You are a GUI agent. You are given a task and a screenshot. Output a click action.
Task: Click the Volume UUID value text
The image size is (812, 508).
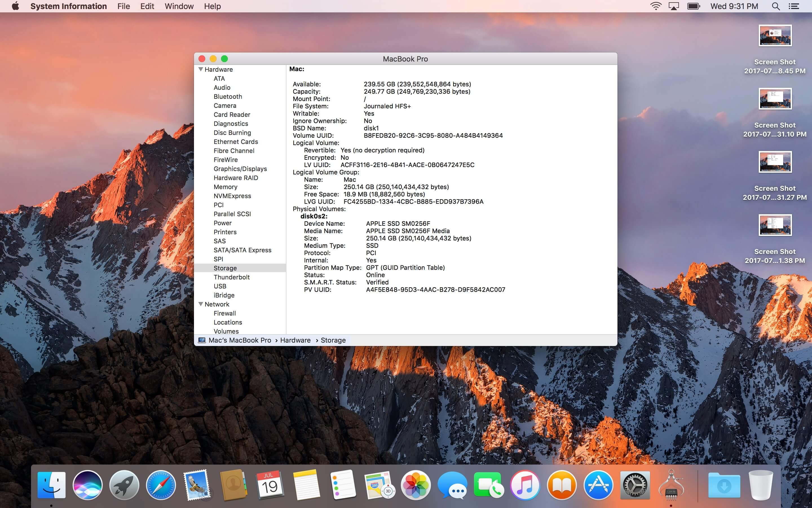click(x=433, y=135)
